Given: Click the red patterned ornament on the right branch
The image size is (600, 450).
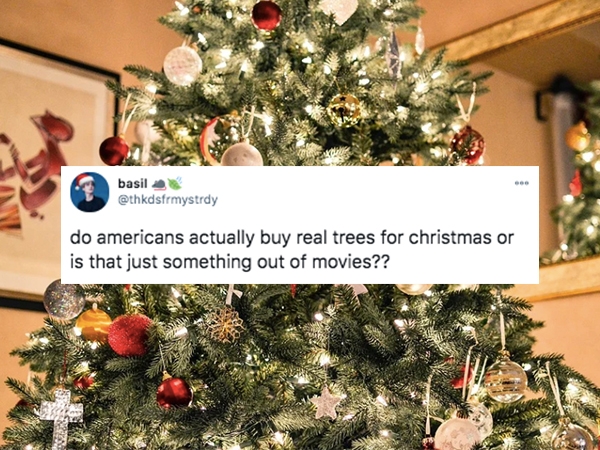Looking at the screenshot, I should point(467,145).
